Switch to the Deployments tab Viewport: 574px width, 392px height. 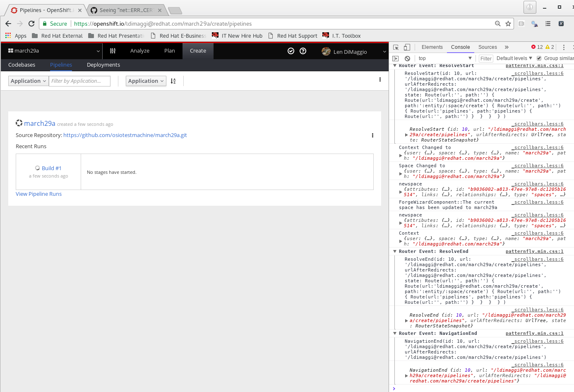[x=103, y=65]
